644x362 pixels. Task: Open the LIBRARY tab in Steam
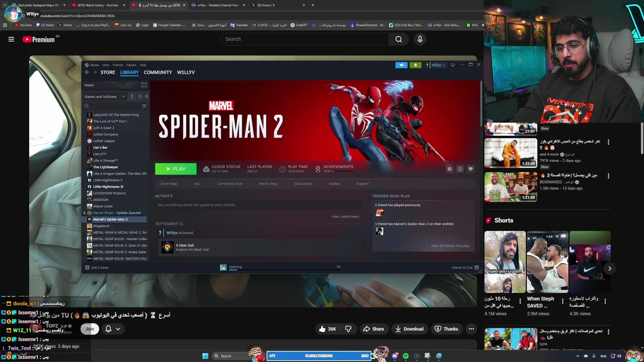(129, 72)
